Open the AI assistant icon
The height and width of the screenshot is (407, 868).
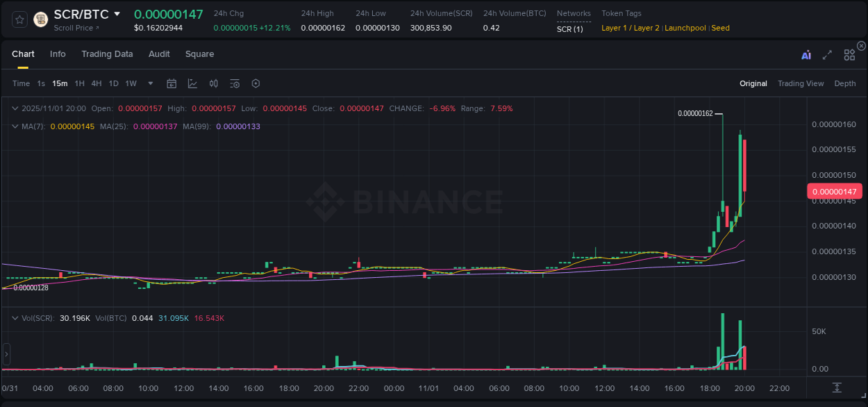click(x=806, y=53)
